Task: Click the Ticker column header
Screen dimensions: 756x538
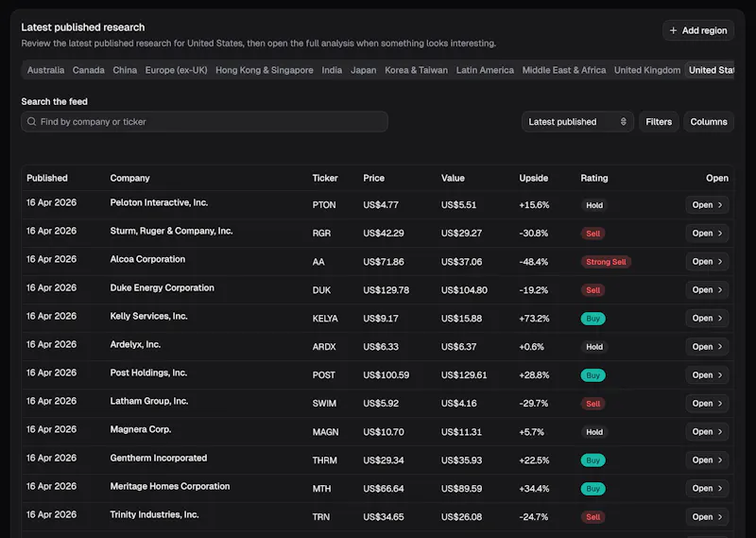Action: pyautogui.click(x=325, y=178)
